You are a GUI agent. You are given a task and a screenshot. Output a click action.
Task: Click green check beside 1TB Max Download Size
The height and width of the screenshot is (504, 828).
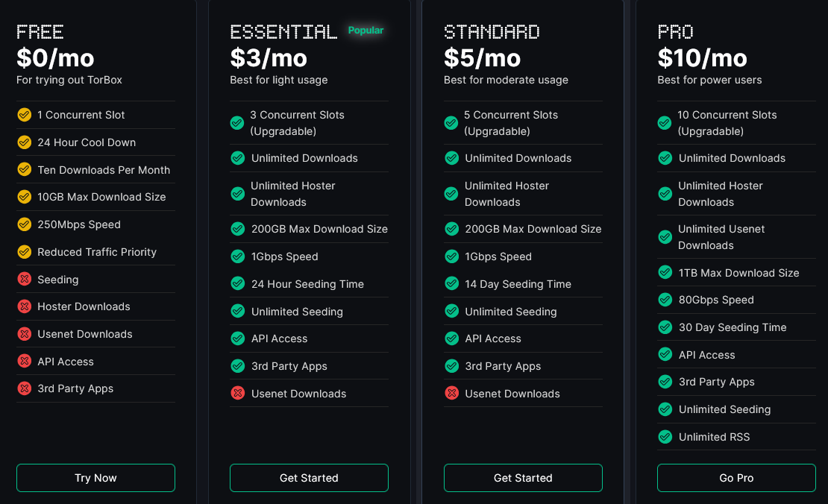pos(665,273)
